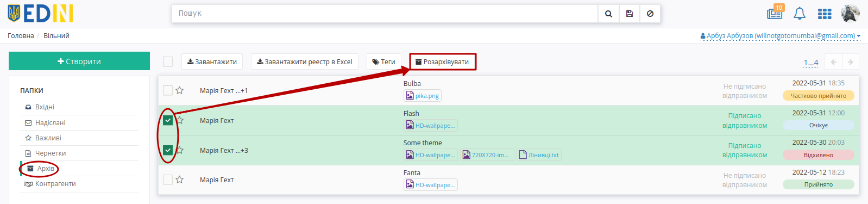Image resolution: width=868 pixels, height=204 pixels.
Task: Open the news icon with badge 10
Action: coord(775,13)
